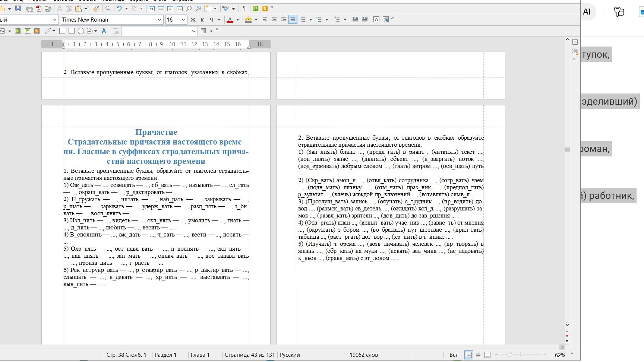Screen dimensions: 644x362
Task: Select the Line drawing tool
Action: 48,31
